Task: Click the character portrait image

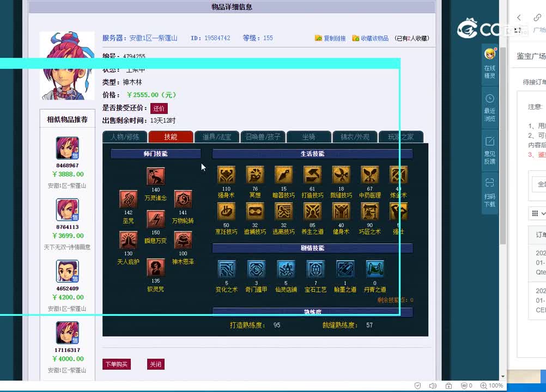Action: tap(67, 66)
